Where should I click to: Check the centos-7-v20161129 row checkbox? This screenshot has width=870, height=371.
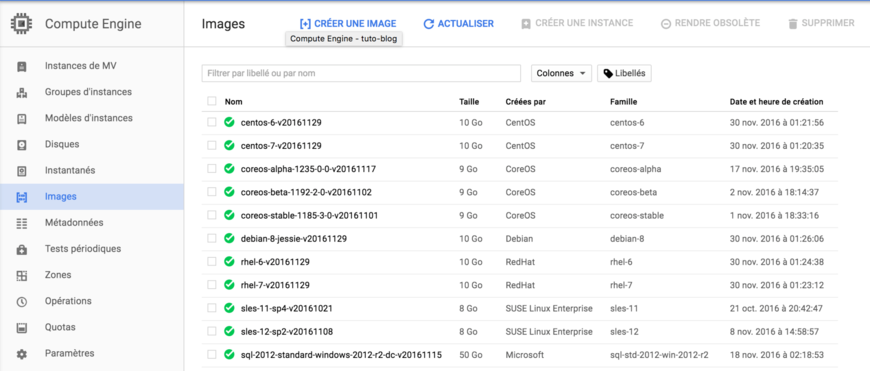coord(211,145)
